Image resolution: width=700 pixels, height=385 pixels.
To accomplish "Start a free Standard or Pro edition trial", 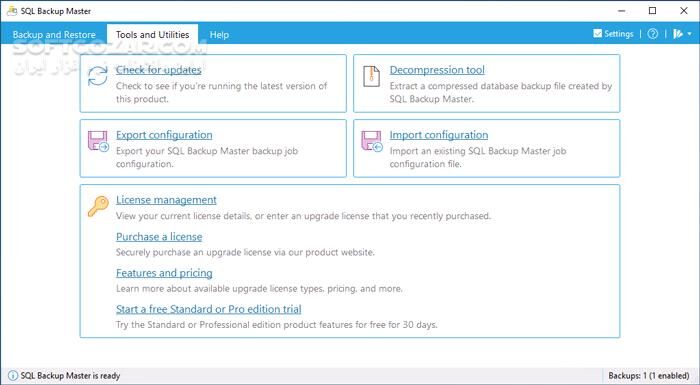I will (208, 309).
